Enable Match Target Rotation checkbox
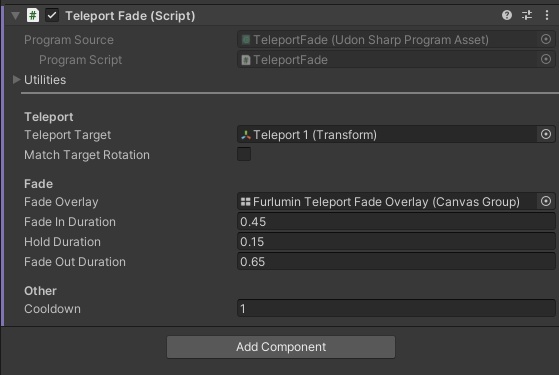Screen dimensions: 559x375 (x=244, y=154)
